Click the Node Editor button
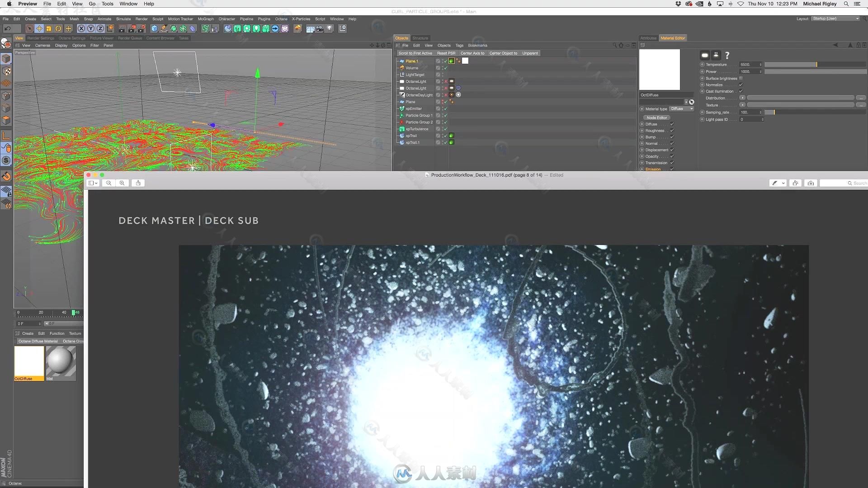Screen dimensions: 868x488 [656, 117]
